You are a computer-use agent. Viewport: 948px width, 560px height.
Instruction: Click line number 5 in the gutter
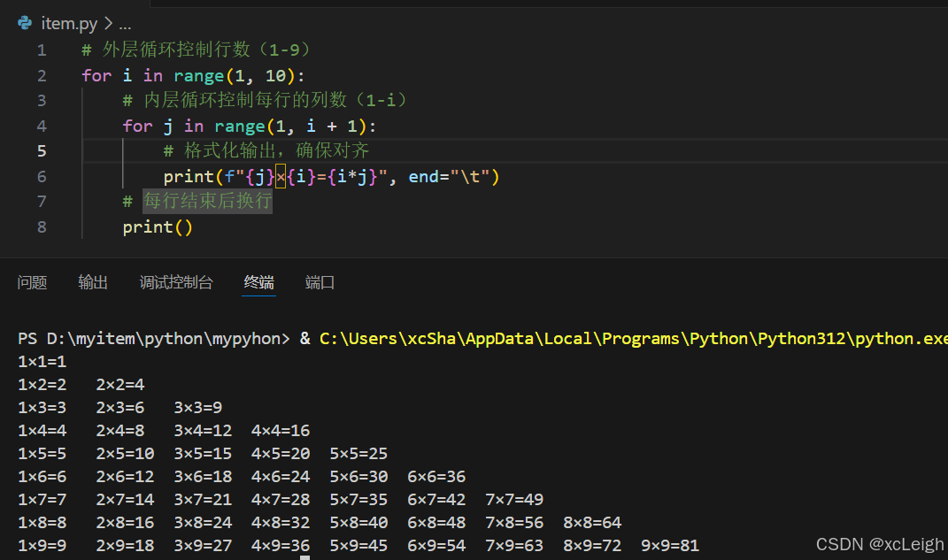click(42, 151)
